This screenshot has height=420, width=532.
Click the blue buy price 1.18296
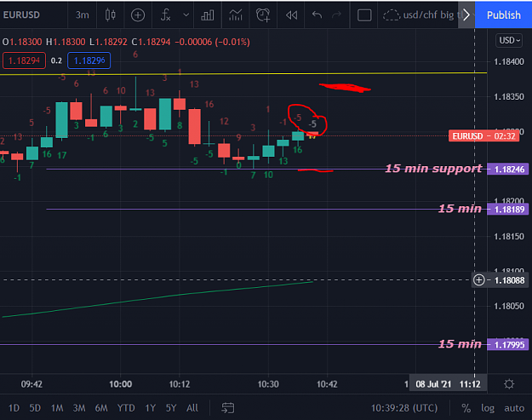click(89, 60)
